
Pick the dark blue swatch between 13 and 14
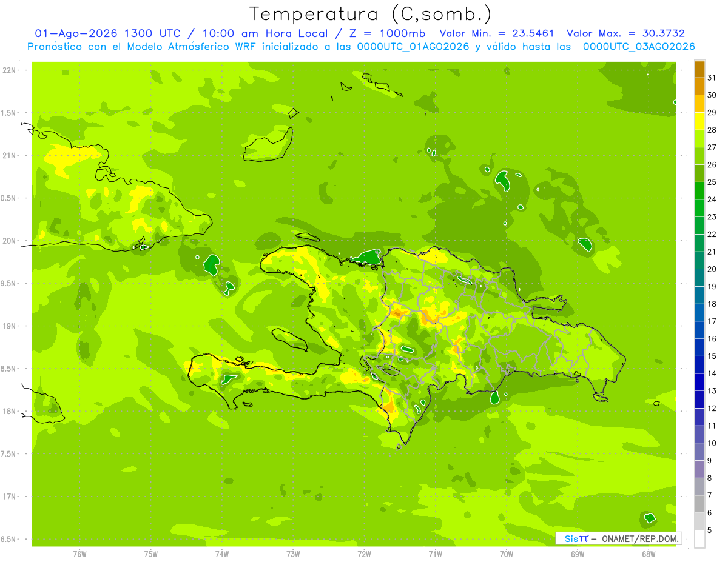click(699, 382)
